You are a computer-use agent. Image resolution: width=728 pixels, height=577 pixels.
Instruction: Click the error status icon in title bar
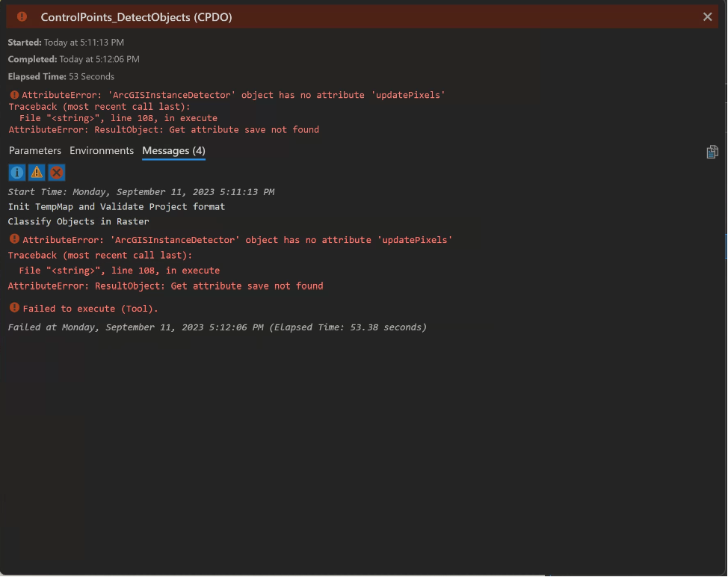pyautogui.click(x=22, y=16)
